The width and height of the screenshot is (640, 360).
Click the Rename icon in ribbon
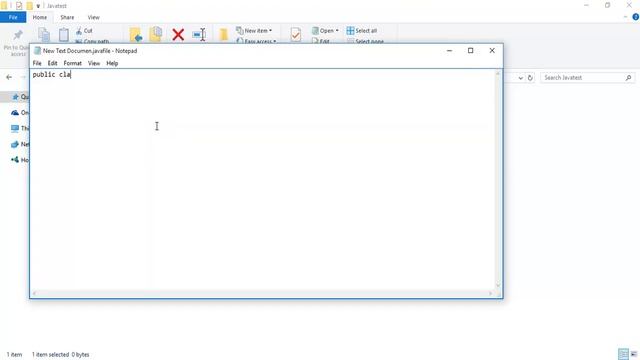(199, 35)
